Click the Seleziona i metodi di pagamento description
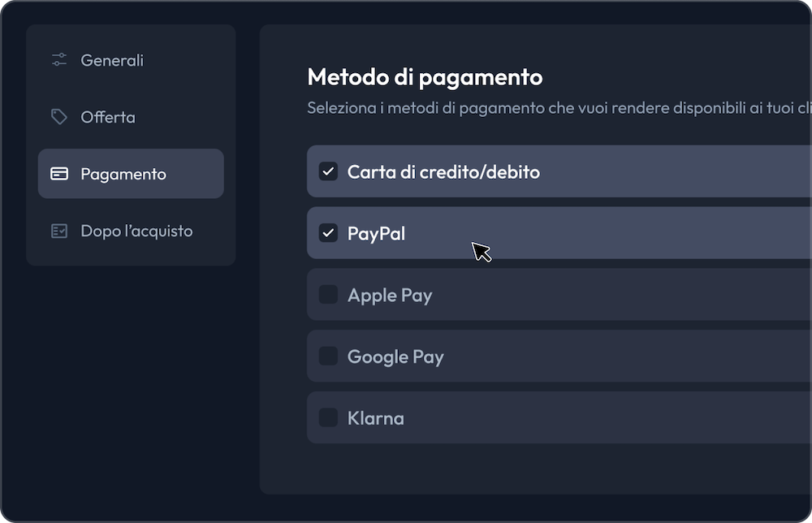Viewport: 812px width, 523px height. point(559,108)
